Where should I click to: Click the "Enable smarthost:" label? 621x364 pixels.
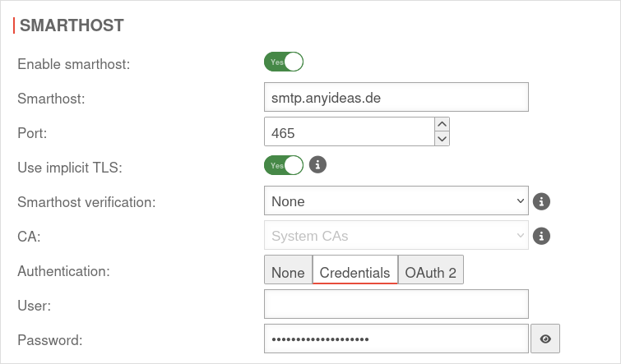(73, 63)
